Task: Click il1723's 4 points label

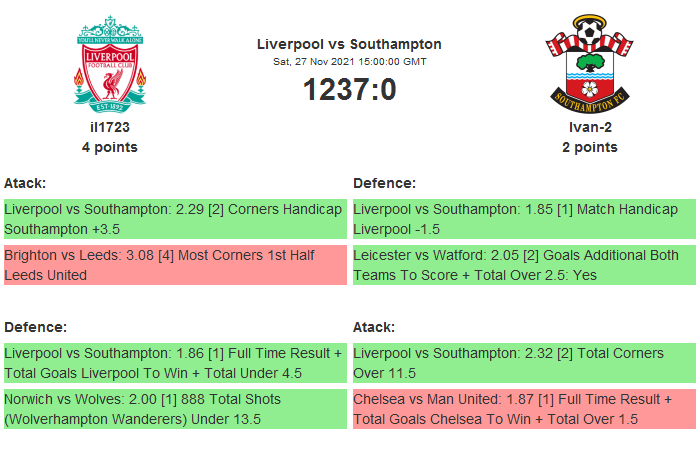Action: (x=110, y=147)
